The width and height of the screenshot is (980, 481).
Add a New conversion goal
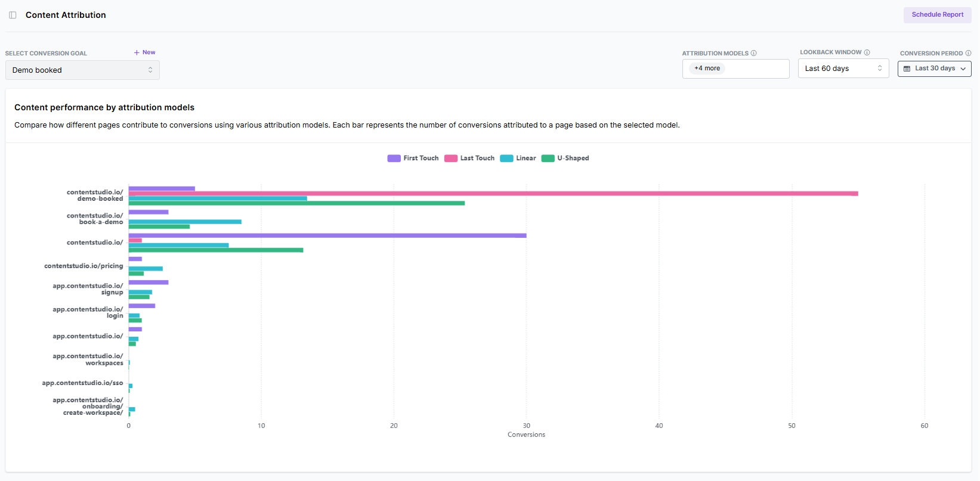coord(145,52)
